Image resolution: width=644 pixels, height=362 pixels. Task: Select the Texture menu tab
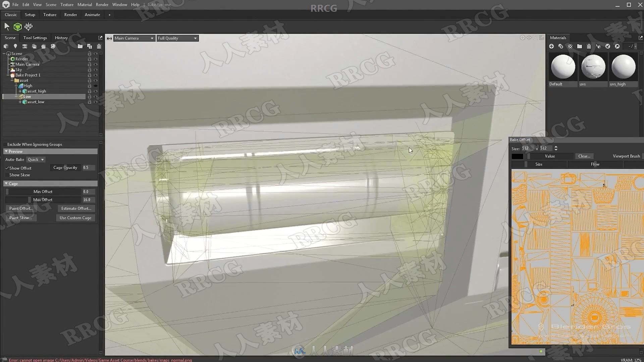50,15
